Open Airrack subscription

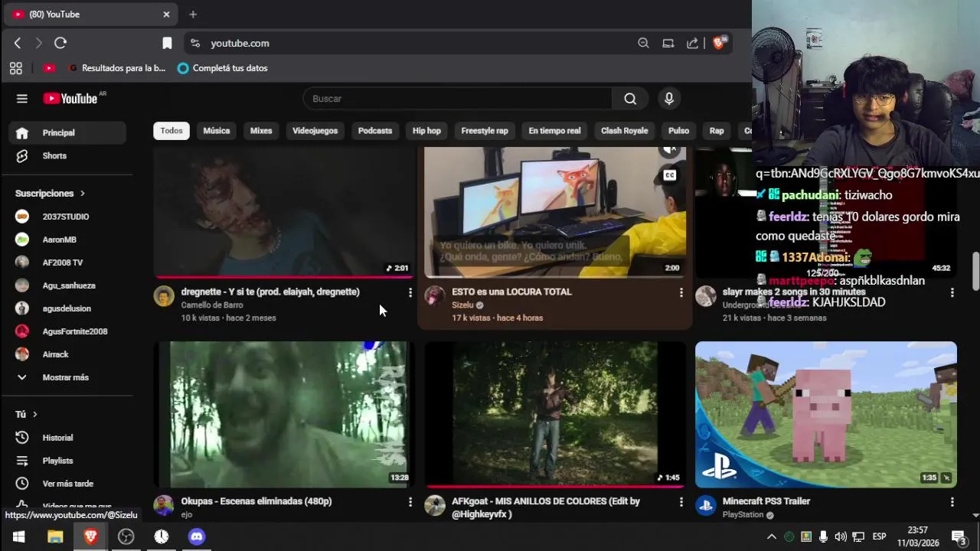pyautogui.click(x=67, y=354)
